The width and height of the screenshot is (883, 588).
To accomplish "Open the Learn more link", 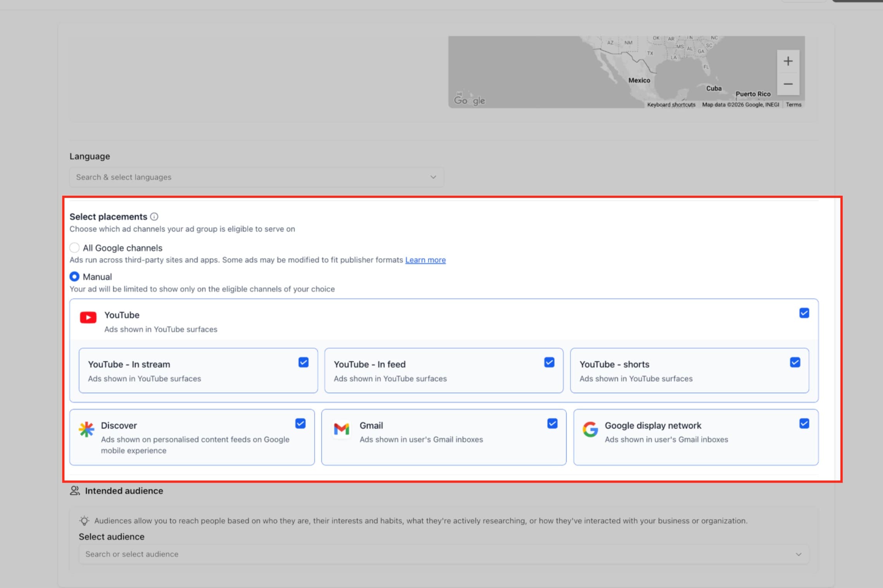I will [x=425, y=260].
